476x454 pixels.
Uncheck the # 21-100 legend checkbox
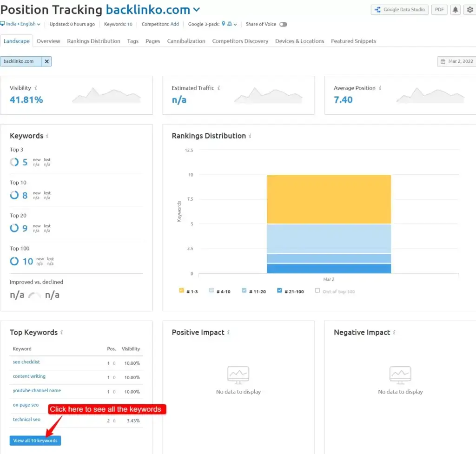point(278,290)
